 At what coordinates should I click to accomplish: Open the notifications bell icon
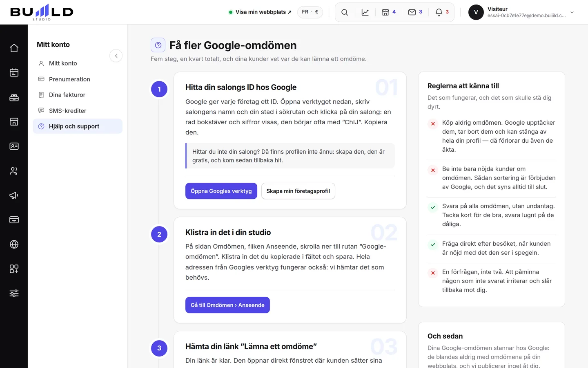click(x=442, y=12)
